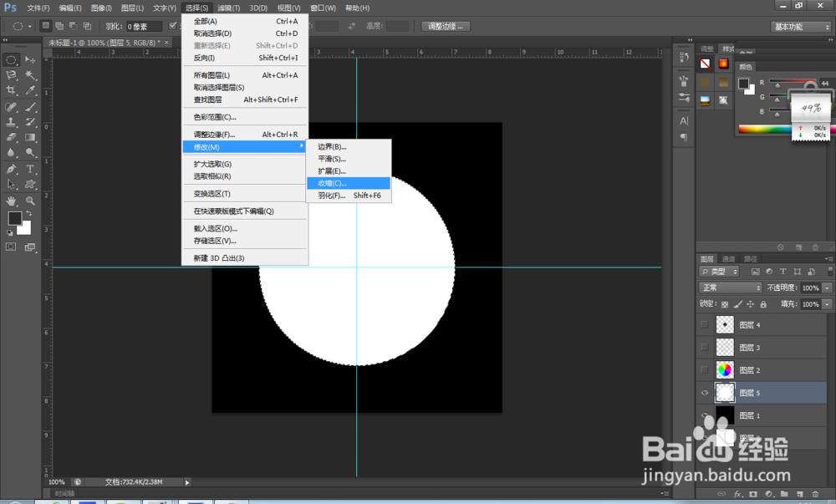Viewport: 836px width, 504px height.
Task: Create new fill or adjustment layer
Action: (769, 494)
